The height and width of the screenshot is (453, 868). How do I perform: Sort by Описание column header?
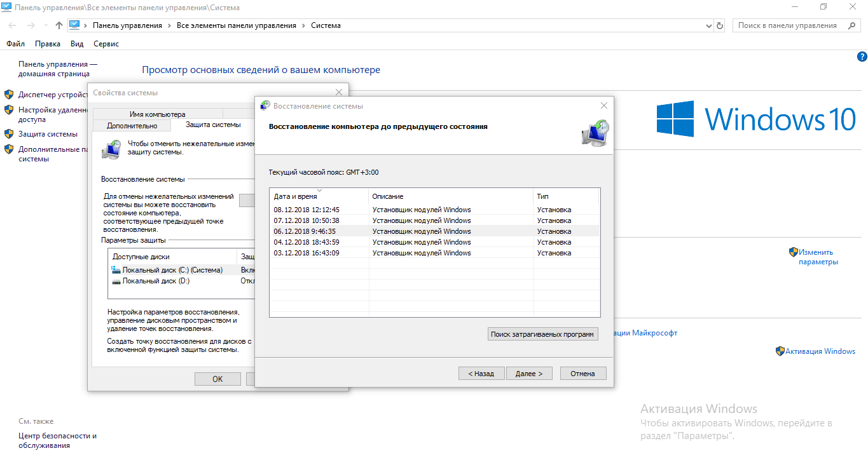(x=451, y=196)
